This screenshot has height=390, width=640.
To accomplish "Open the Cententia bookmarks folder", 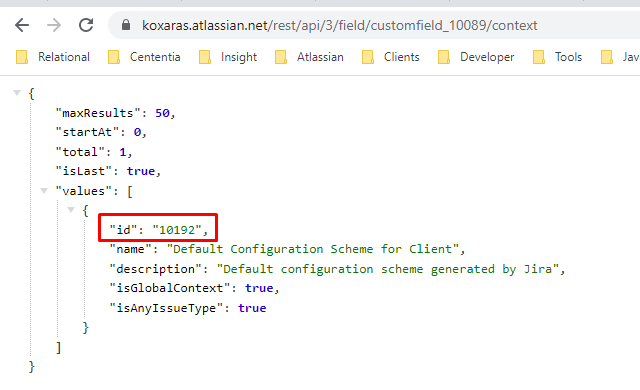I will tap(144, 57).
